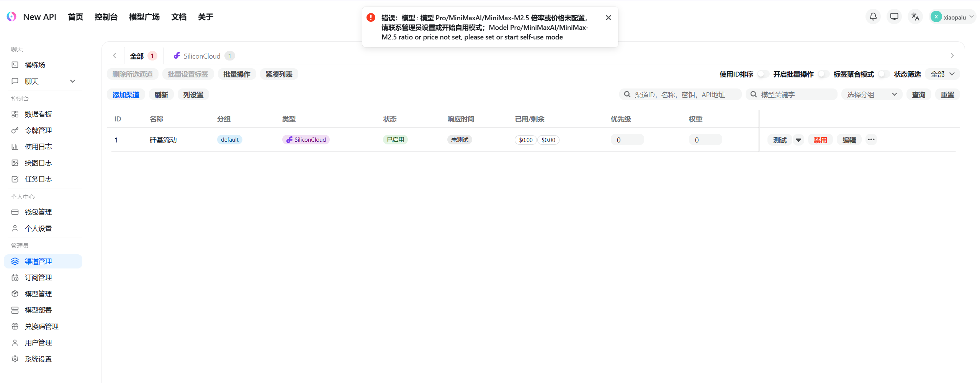Dismiss the error notification with X

(608, 18)
